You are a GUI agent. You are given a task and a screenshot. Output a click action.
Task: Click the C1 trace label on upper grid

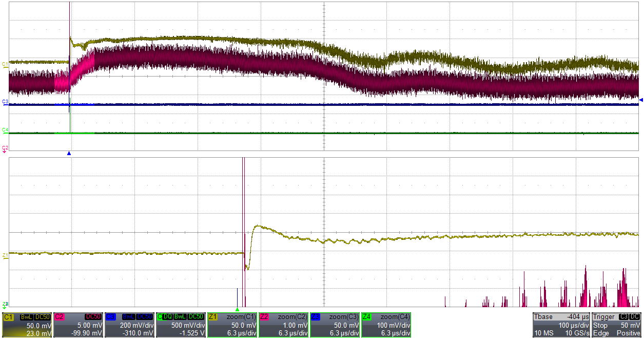[5, 64]
